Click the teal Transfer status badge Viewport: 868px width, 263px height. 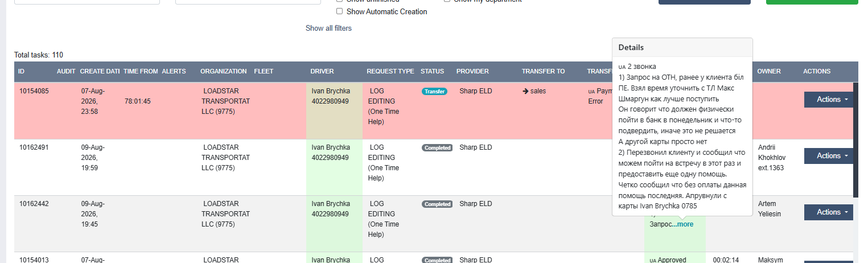click(x=435, y=91)
